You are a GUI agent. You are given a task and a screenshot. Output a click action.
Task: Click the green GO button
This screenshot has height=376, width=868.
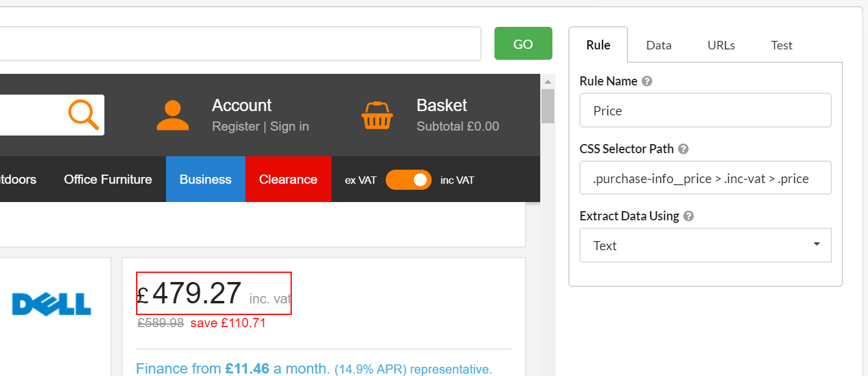tap(523, 44)
